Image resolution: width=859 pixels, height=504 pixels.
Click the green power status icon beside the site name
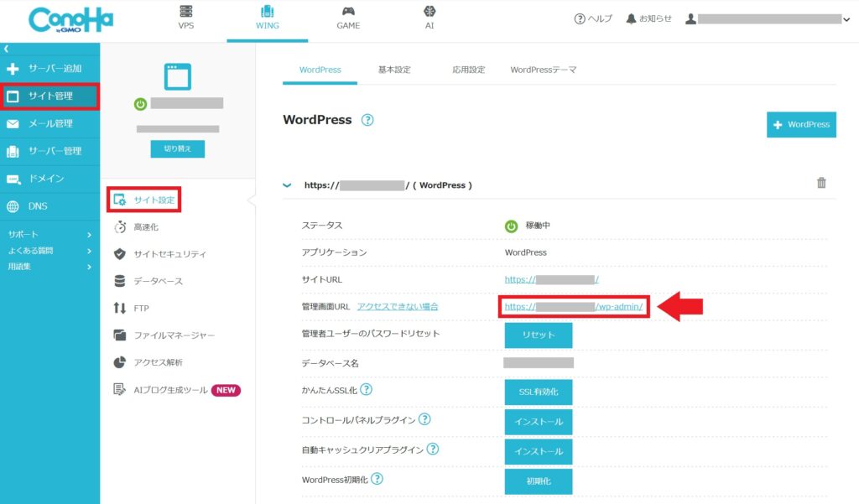140,104
